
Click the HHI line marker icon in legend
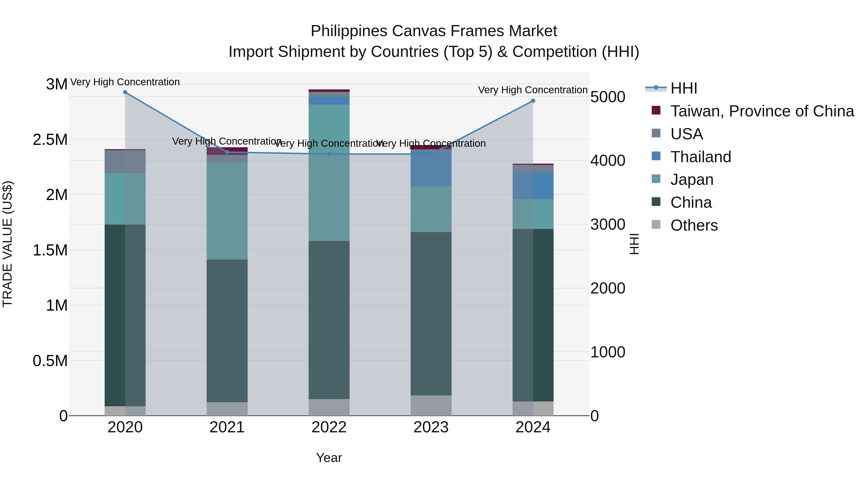tap(656, 87)
